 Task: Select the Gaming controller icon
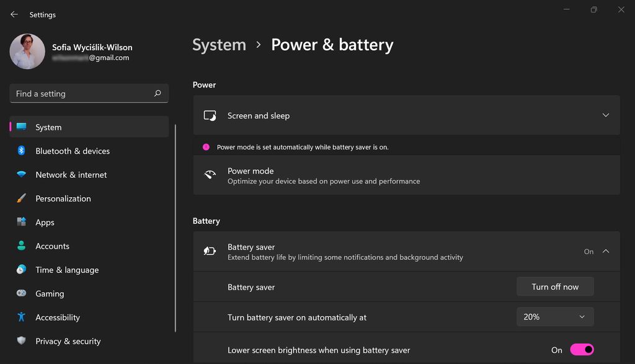(22, 293)
